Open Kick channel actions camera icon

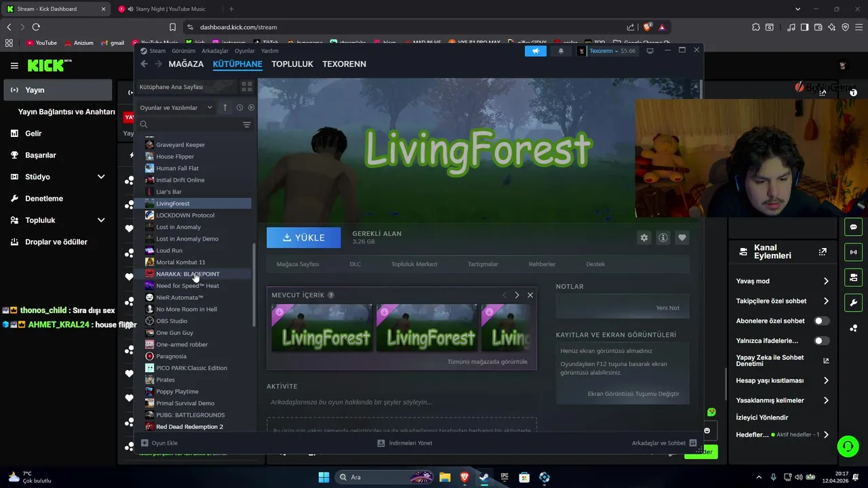click(853, 277)
